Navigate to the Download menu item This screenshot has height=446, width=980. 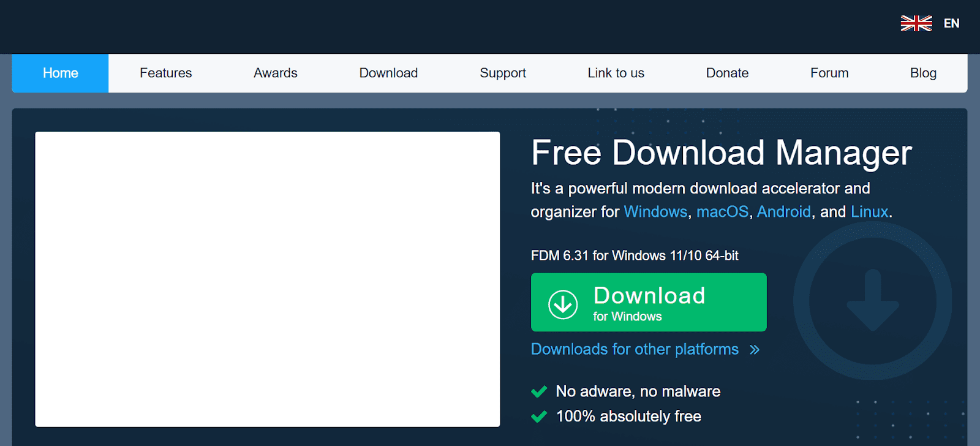click(x=388, y=73)
